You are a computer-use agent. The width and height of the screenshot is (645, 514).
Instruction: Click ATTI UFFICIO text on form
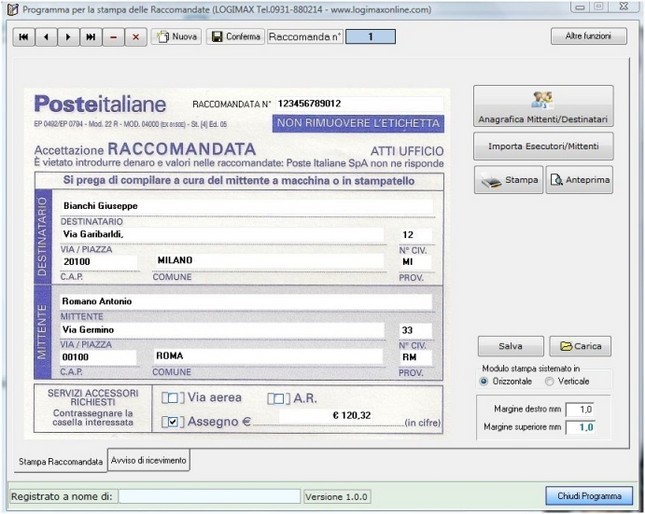407,151
